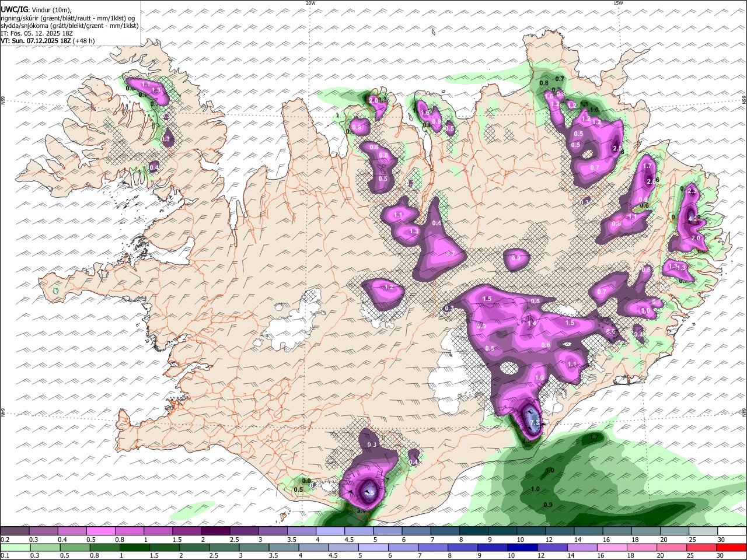747x560 pixels.
Task: Click the darkest green 1 rain legend swatch
Action: tap(134, 547)
